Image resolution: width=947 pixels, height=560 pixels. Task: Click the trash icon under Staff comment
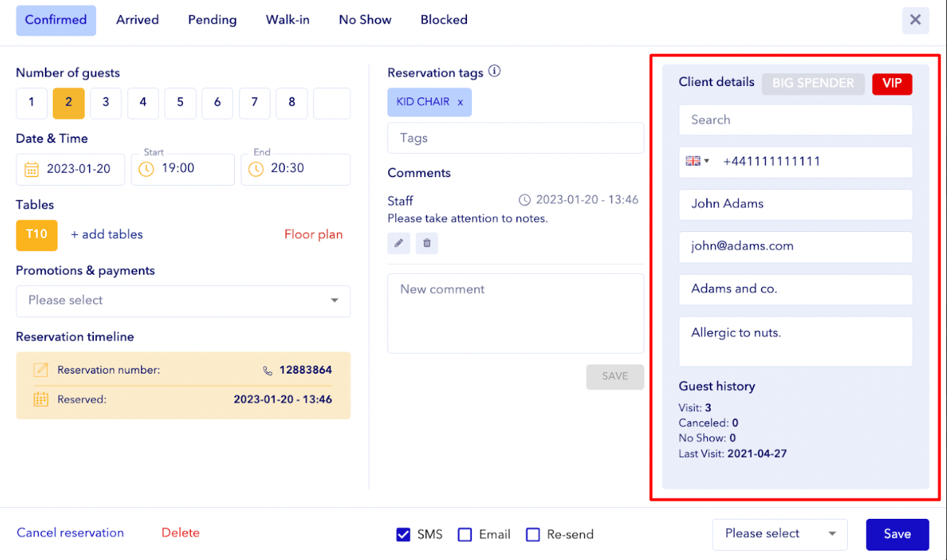427,244
